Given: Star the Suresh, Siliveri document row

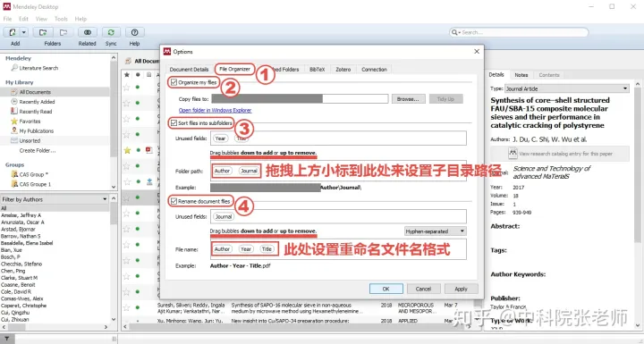Looking at the screenshot, I should tap(127, 307).
